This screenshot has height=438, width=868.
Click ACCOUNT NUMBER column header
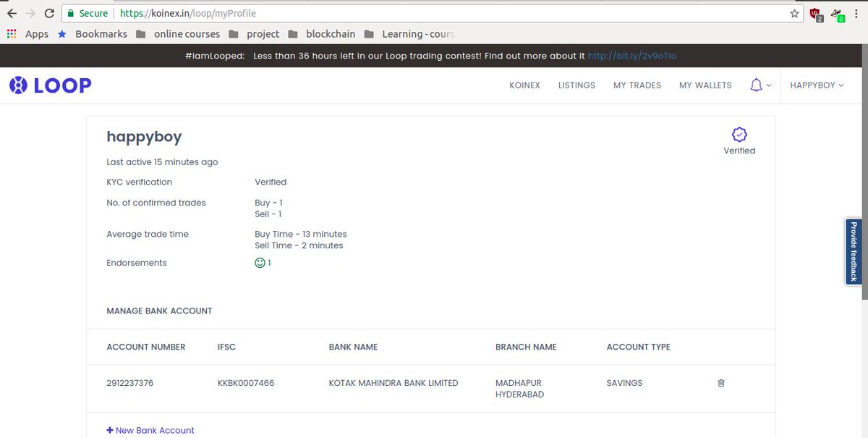click(x=146, y=347)
